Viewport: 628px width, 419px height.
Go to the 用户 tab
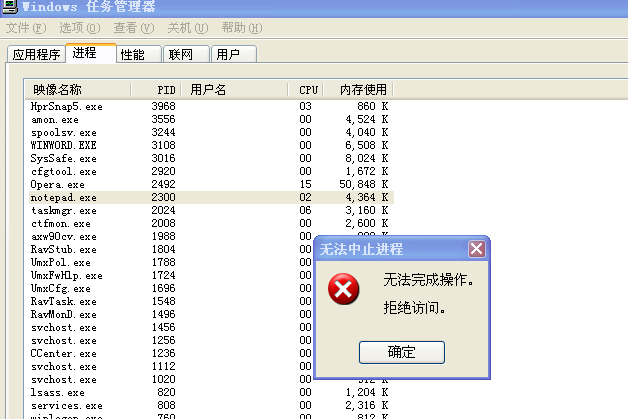(234, 54)
